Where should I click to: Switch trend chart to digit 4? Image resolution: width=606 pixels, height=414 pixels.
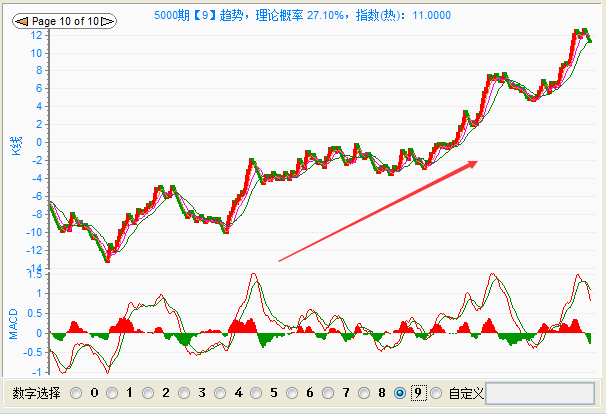[x=220, y=393]
